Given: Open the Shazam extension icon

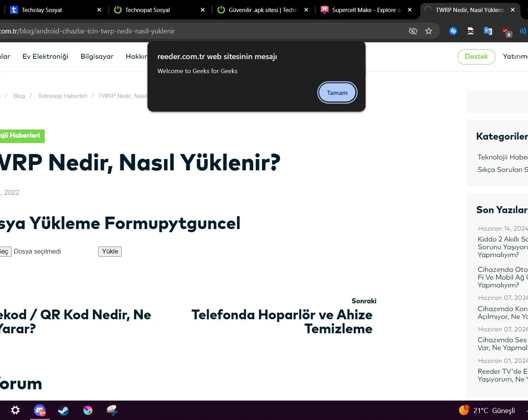Looking at the screenshot, I should [x=453, y=31].
